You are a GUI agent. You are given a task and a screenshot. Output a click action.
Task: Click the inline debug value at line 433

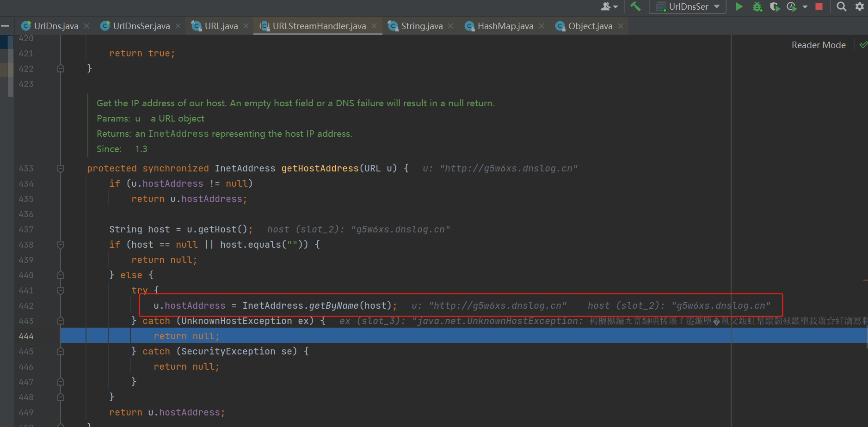pyautogui.click(x=500, y=169)
